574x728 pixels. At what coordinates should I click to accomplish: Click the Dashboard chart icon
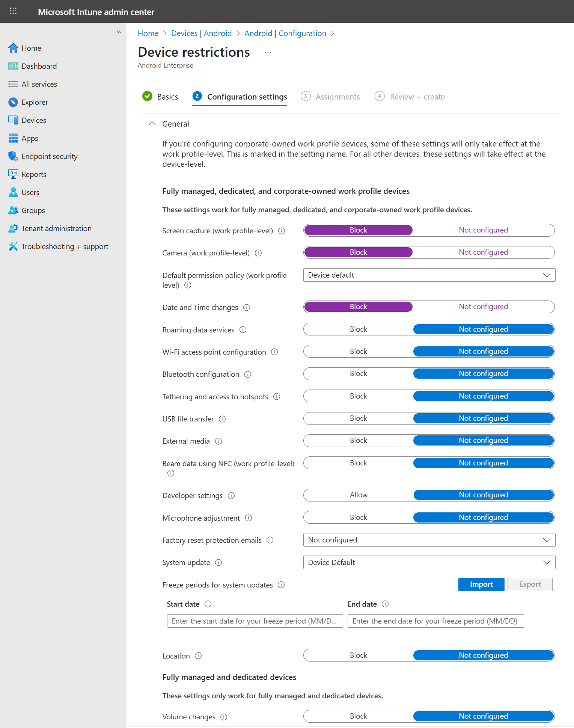(13, 66)
